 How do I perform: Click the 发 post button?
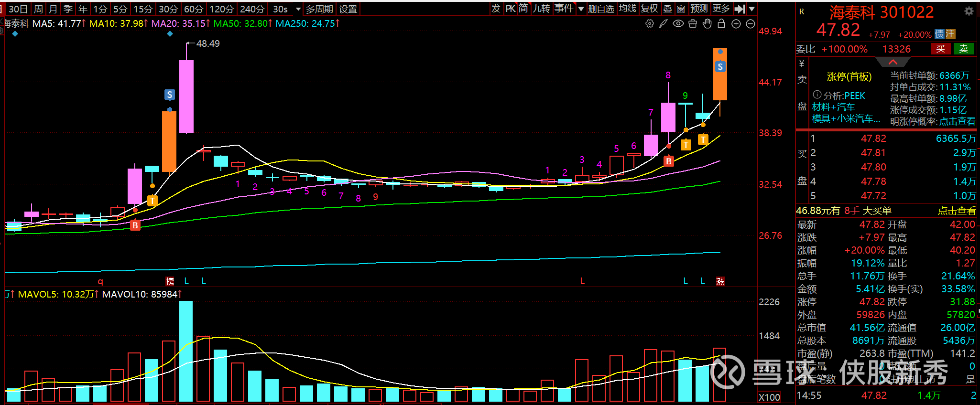coord(496,9)
